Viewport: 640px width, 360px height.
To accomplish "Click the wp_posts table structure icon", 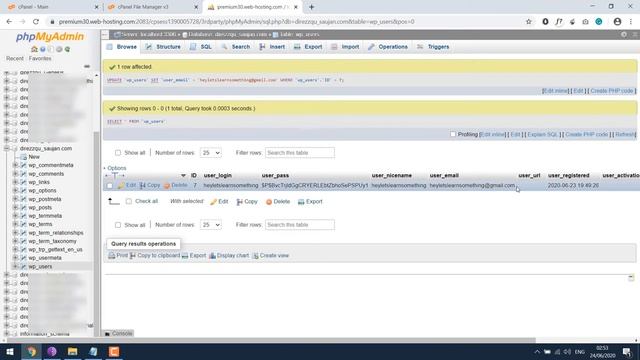I will point(23,207).
